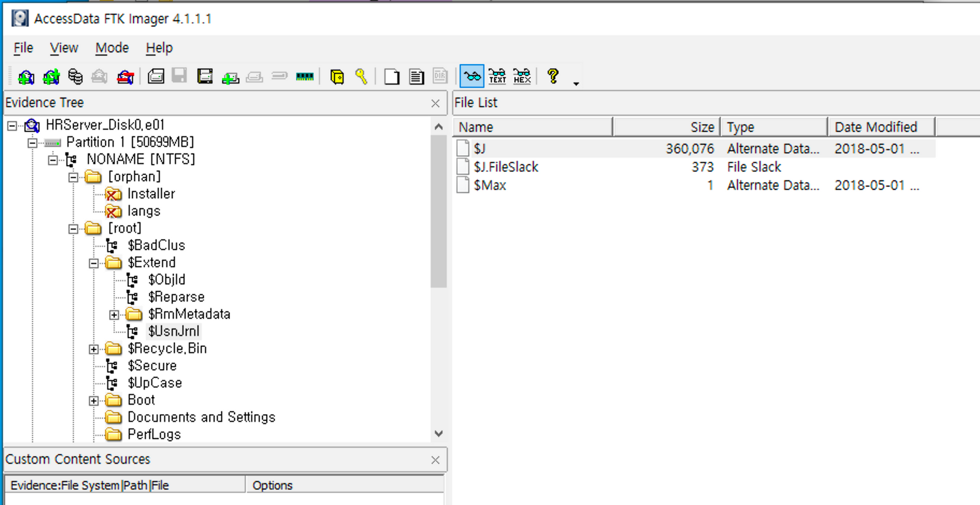Open the toolbar options dropdown arrow
The height and width of the screenshot is (505, 980).
point(576,84)
